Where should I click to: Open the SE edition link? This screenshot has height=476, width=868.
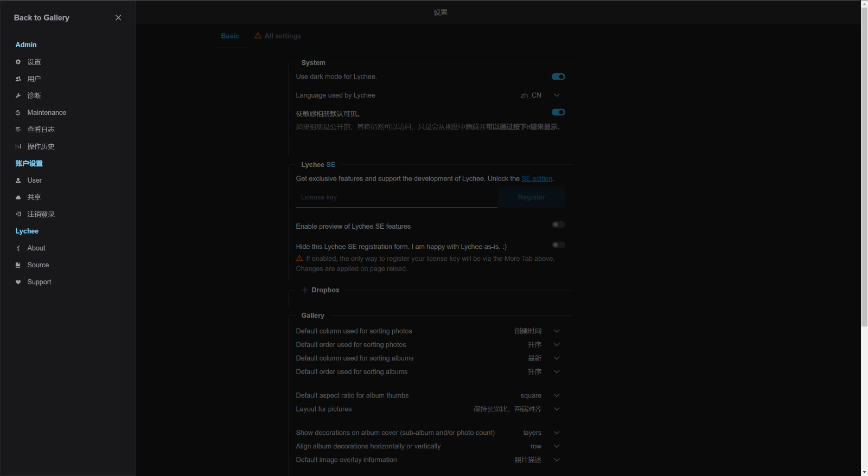(x=537, y=179)
